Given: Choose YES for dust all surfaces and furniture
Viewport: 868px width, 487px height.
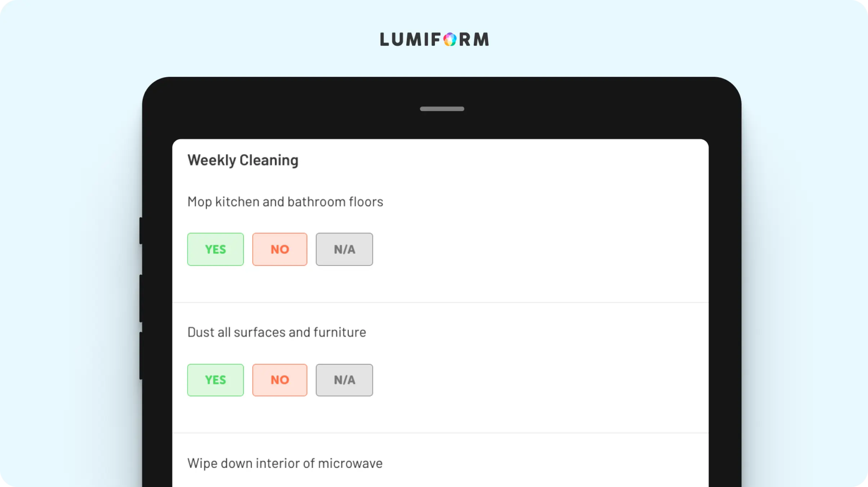Looking at the screenshot, I should pos(215,380).
